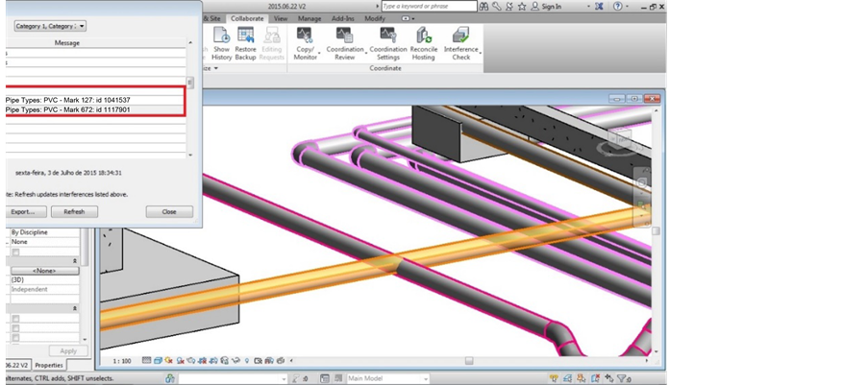Click the view's horizontal scrollbar thumb
The image size is (868, 385).
468,361
